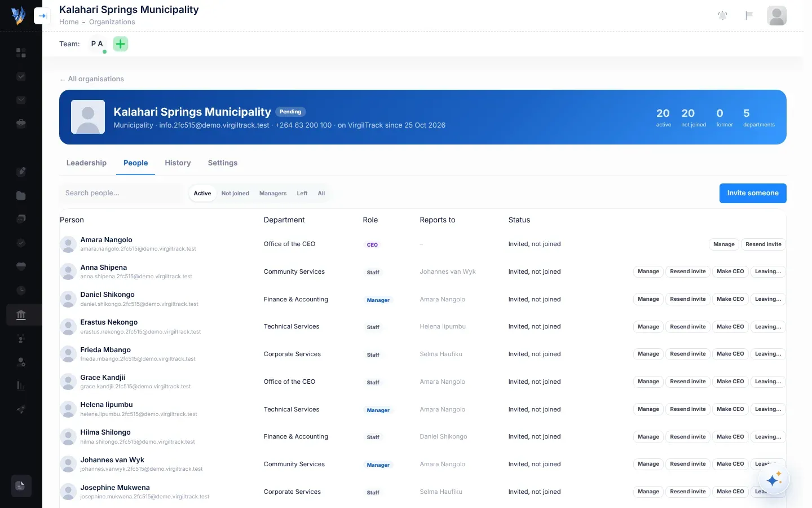
Task: Open Leaving… options for Helena Iipumbu
Action: pos(768,409)
